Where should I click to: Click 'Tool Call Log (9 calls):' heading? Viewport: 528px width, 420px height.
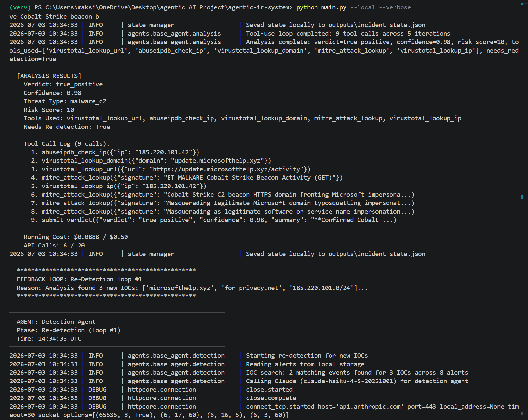pyautogui.click(x=67, y=144)
